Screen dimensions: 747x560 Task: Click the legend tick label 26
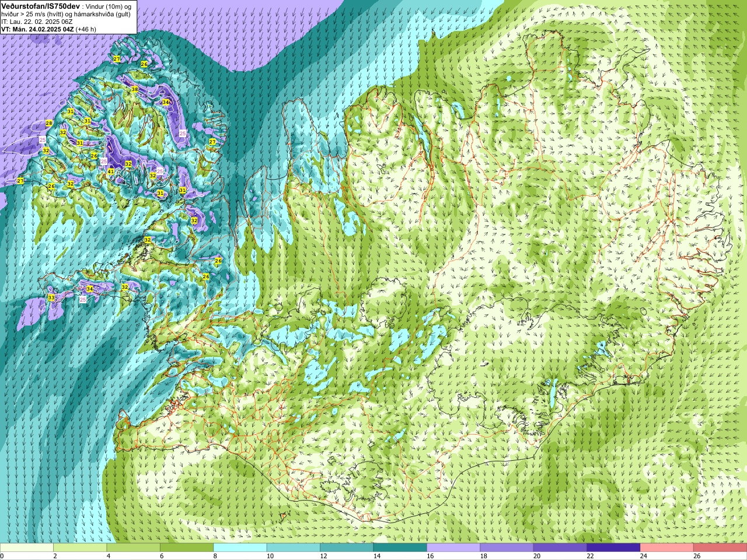[x=697, y=556]
